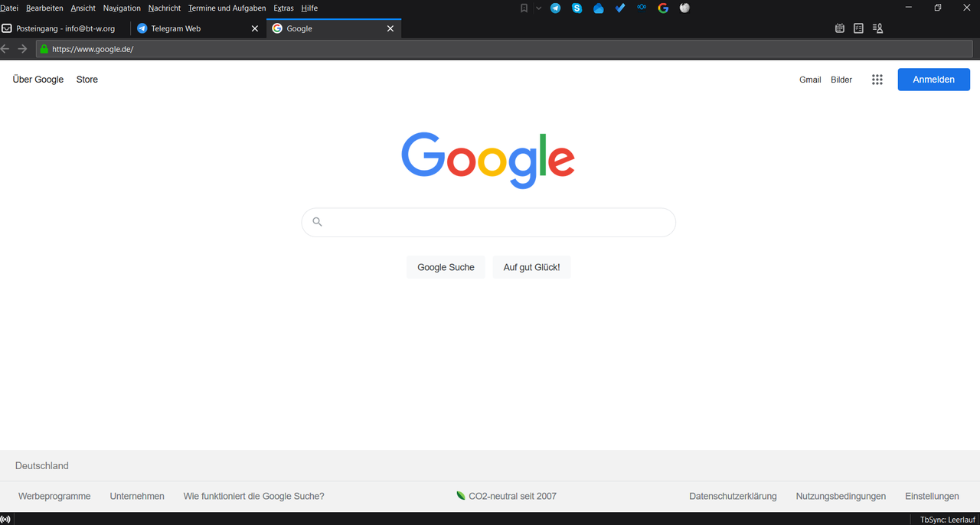The image size is (980, 525).
Task: Open the tasks list icon in the tab bar
Action: 859,28
